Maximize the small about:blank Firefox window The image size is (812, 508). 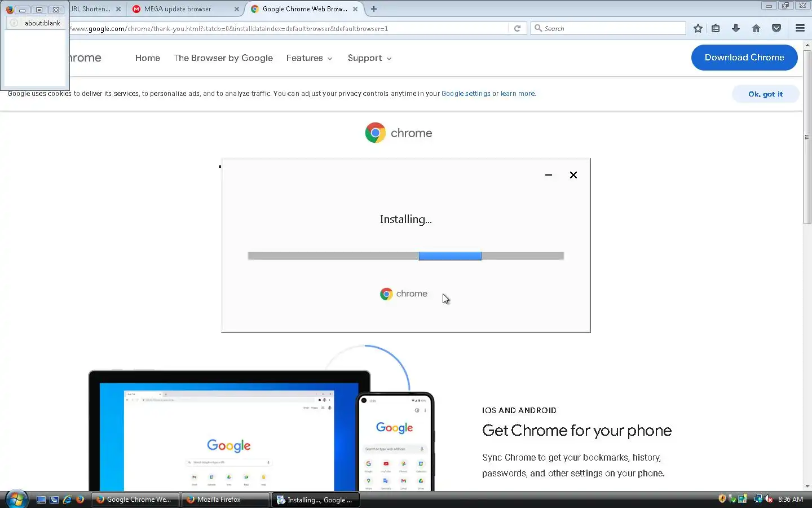point(39,10)
